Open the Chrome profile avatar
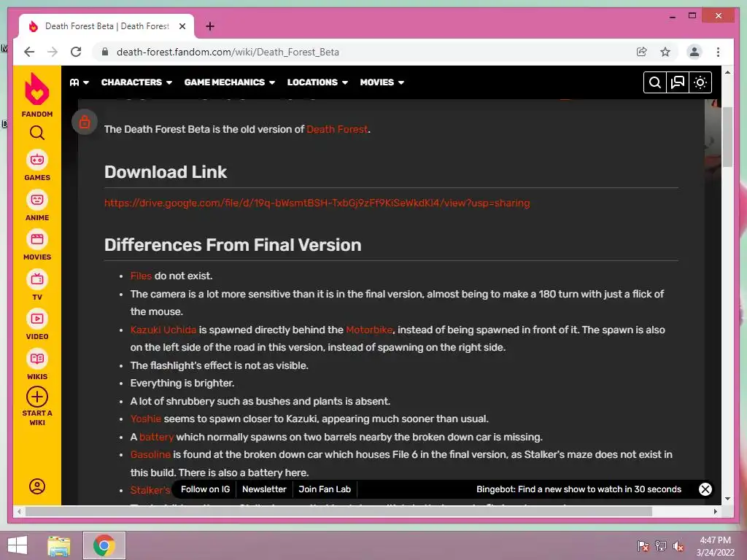The height and width of the screenshot is (560, 747). tap(694, 52)
